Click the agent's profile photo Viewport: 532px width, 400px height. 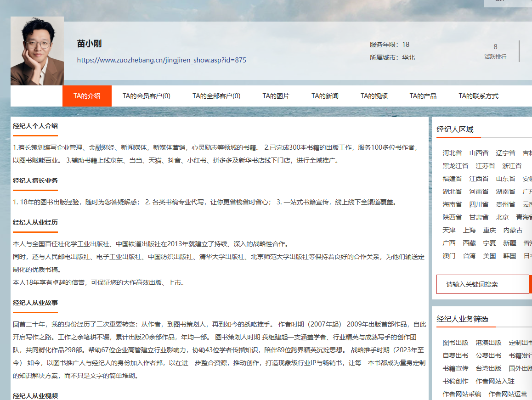pos(37,51)
